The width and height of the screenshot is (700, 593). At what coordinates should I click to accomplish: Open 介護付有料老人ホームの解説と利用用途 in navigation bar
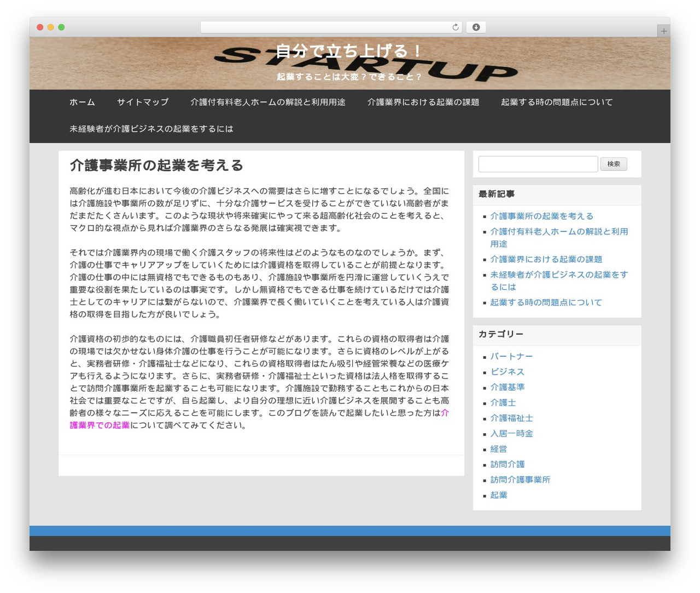[x=267, y=102]
